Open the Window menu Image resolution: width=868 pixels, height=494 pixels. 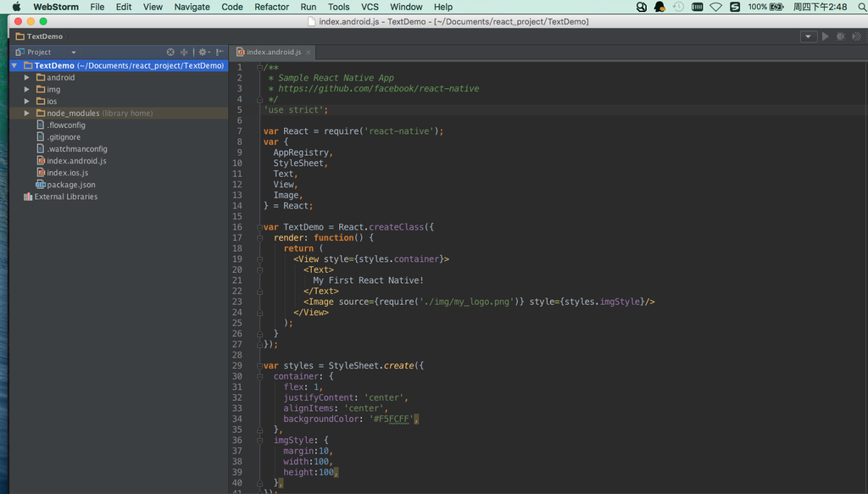pos(406,7)
